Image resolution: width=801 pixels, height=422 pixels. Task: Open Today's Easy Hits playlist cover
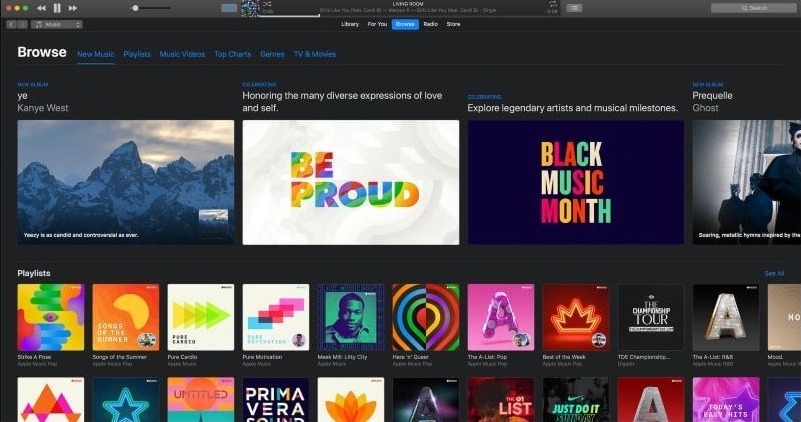726,400
